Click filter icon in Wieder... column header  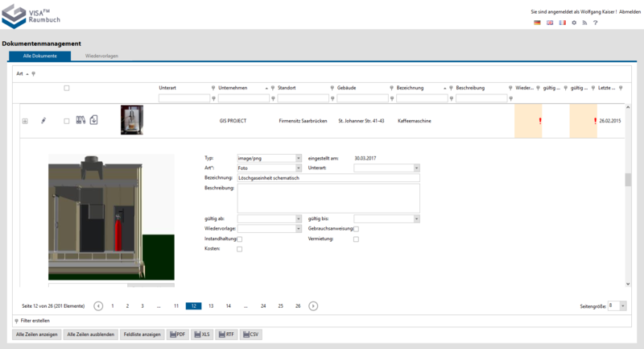(538, 88)
